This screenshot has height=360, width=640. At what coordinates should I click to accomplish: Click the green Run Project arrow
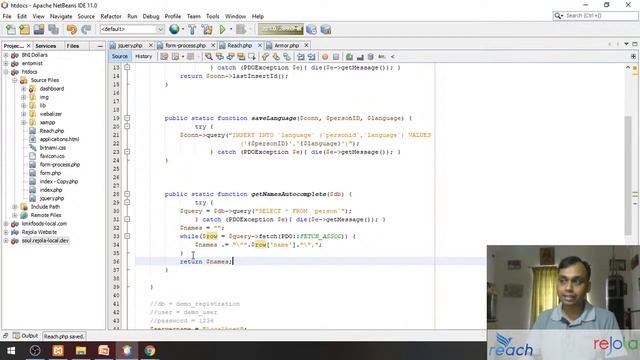tap(222, 29)
